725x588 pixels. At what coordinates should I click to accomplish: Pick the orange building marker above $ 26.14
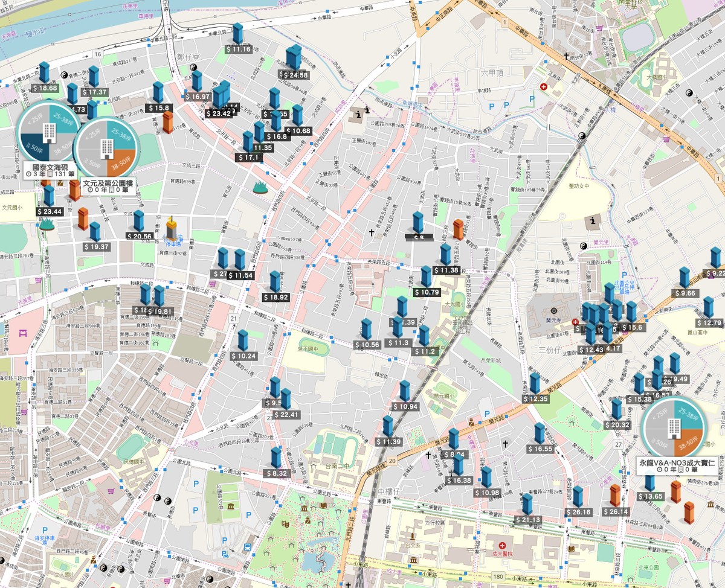coord(615,496)
